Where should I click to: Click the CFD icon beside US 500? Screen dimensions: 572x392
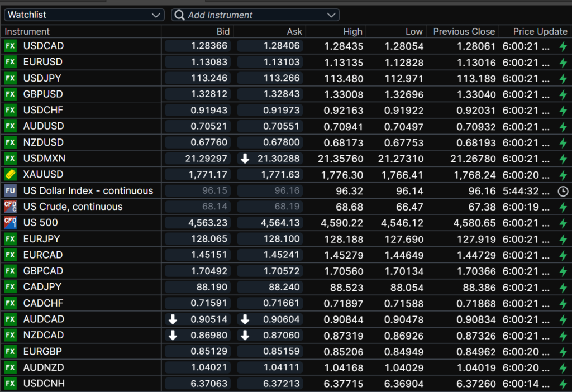click(10, 223)
